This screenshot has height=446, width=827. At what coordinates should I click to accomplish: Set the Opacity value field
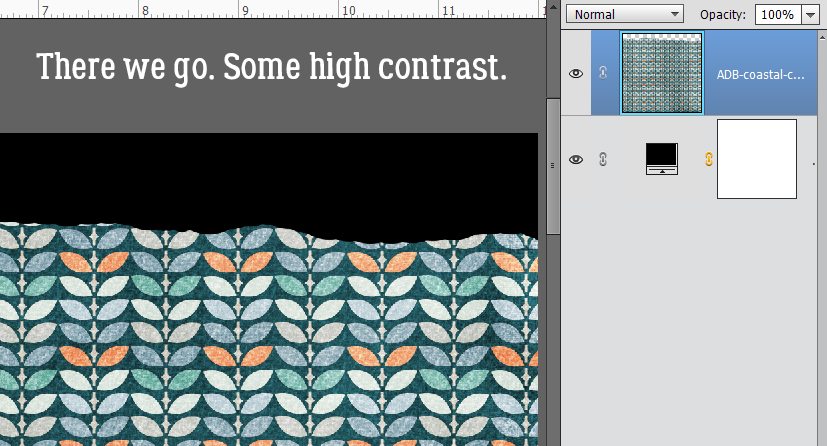click(x=778, y=14)
